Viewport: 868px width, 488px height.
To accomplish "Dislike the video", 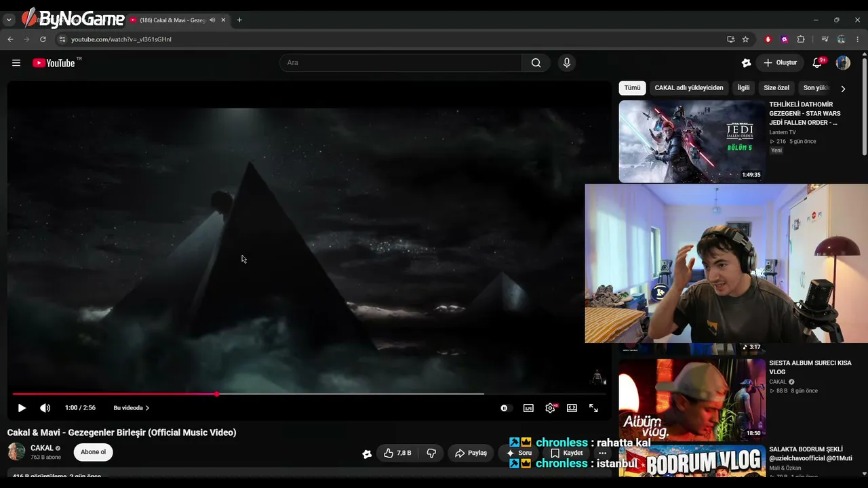I will click(431, 453).
